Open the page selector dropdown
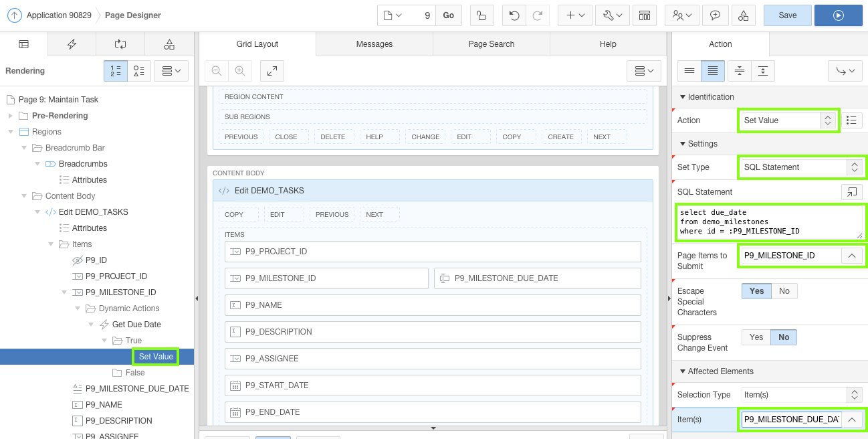The height and width of the screenshot is (439, 868). [x=393, y=15]
